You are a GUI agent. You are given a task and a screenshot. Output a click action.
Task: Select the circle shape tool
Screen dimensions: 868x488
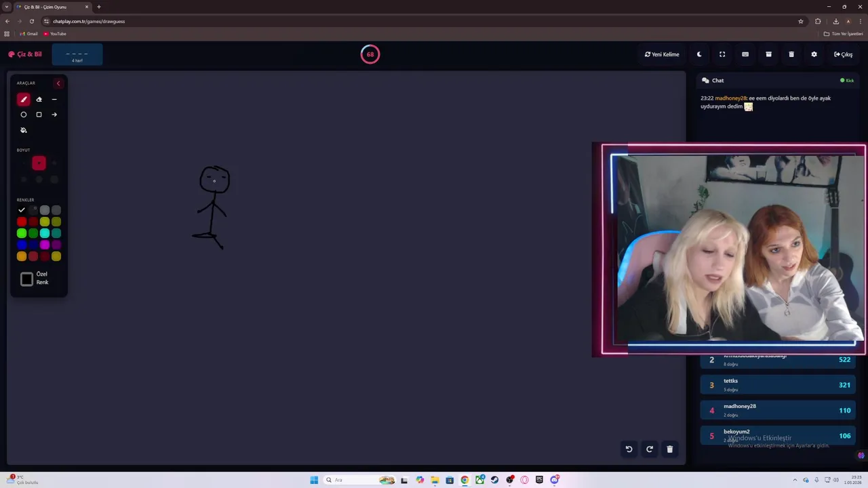coord(24,115)
